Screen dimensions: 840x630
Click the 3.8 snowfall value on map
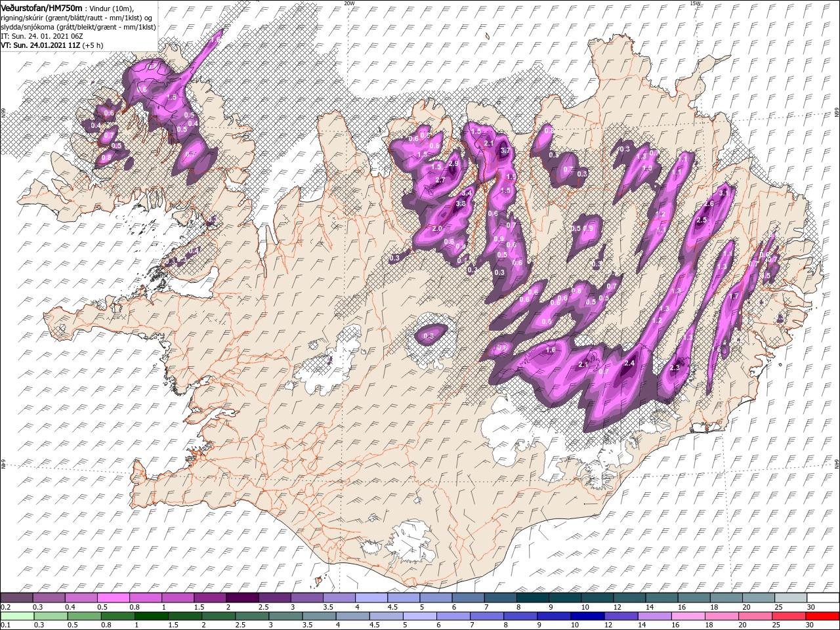click(461, 204)
